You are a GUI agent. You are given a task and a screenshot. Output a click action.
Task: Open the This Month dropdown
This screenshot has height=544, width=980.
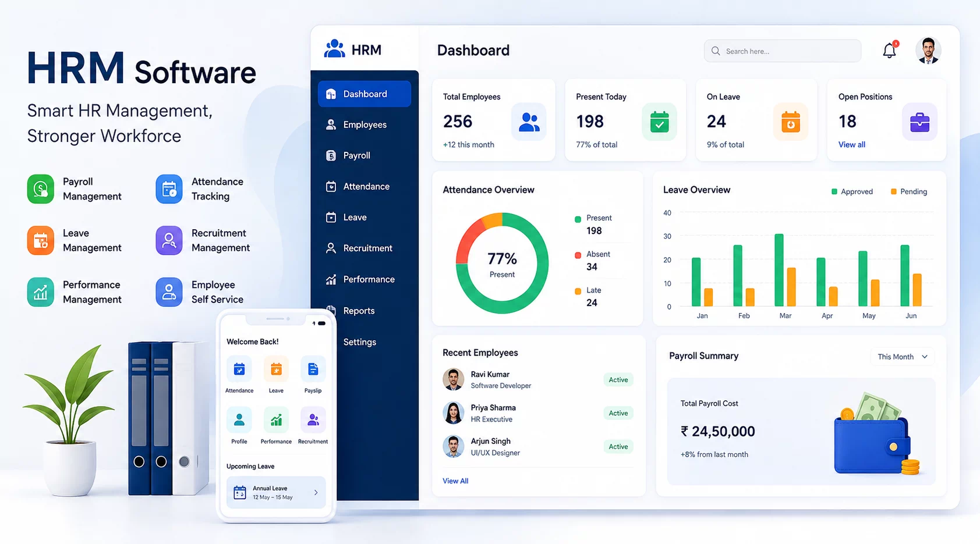coord(903,357)
